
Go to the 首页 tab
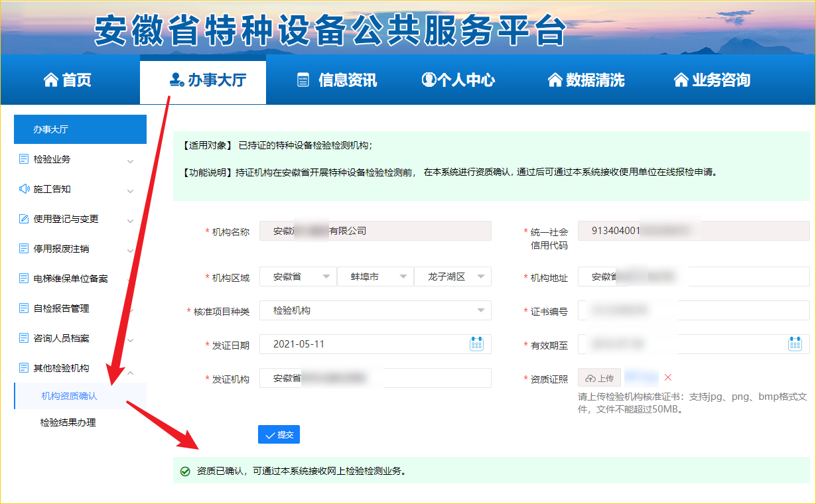pyautogui.click(x=68, y=80)
